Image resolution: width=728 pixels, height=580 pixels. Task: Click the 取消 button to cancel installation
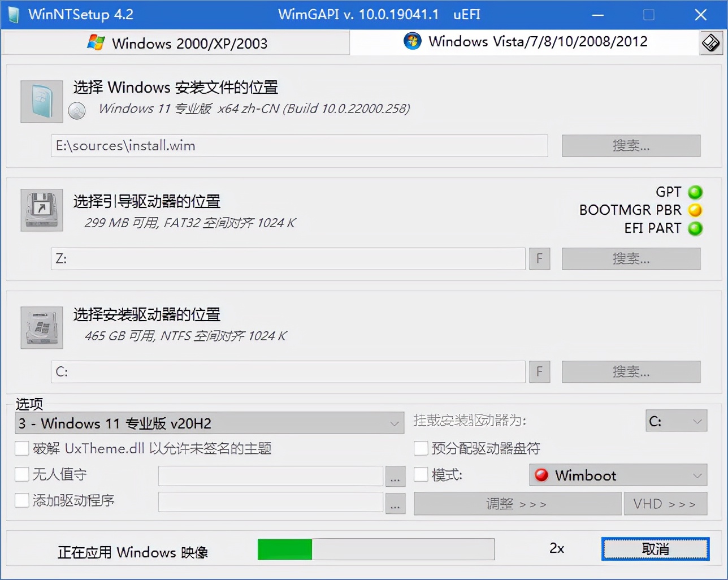pyautogui.click(x=655, y=548)
